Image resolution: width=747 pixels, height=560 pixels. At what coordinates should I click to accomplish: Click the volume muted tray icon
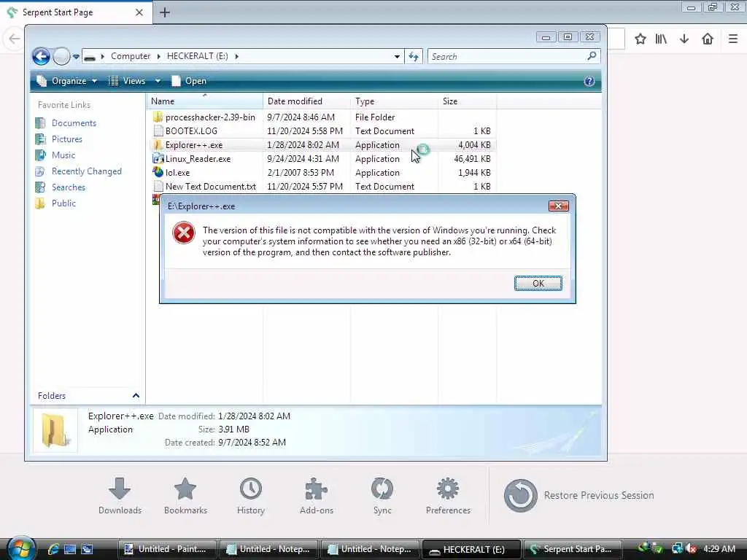692,549
